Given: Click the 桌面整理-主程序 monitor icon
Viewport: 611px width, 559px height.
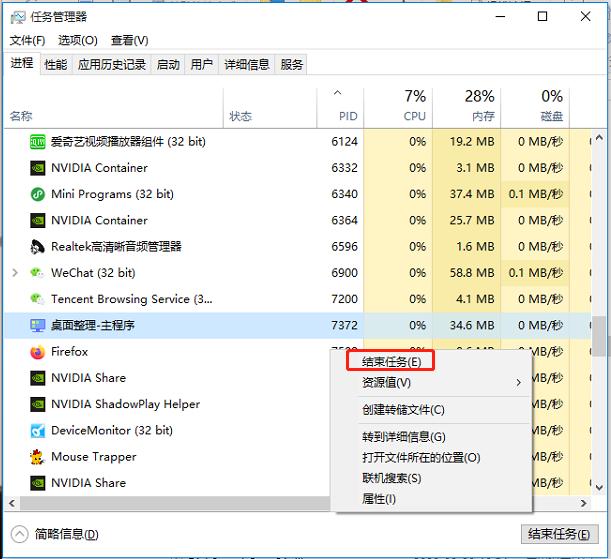Looking at the screenshot, I should (38, 325).
